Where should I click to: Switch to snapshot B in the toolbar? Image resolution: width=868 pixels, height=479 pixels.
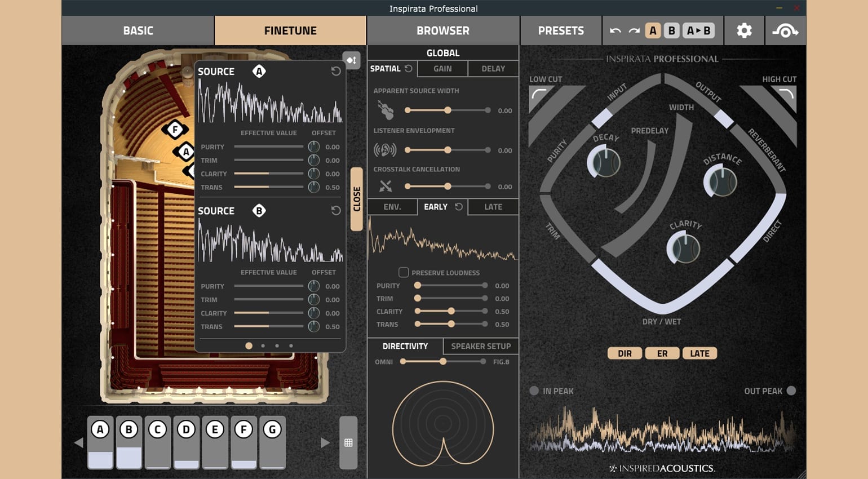671,31
